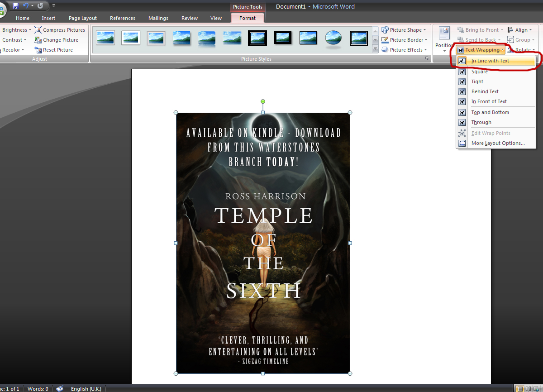Choose the Square wrapping option
Screen dimensions: 543x392
click(479, 72)
